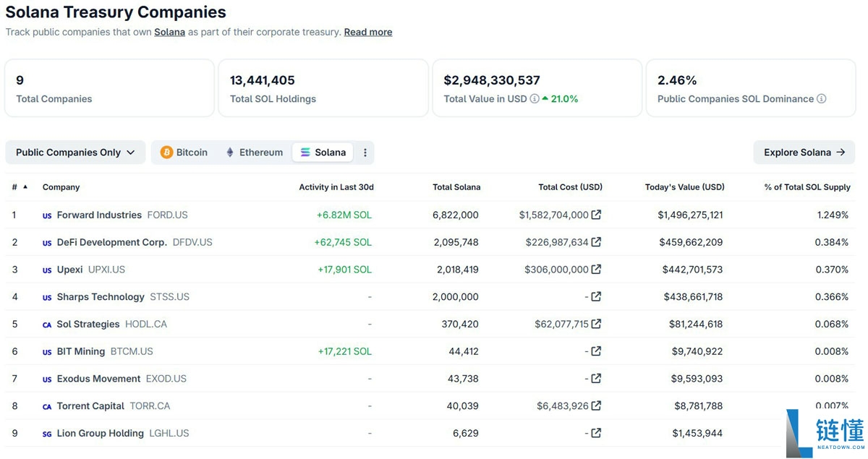
Task: Click the $62,077,715 total cost value
Action: pyautogui.click(x=562, y=324)
